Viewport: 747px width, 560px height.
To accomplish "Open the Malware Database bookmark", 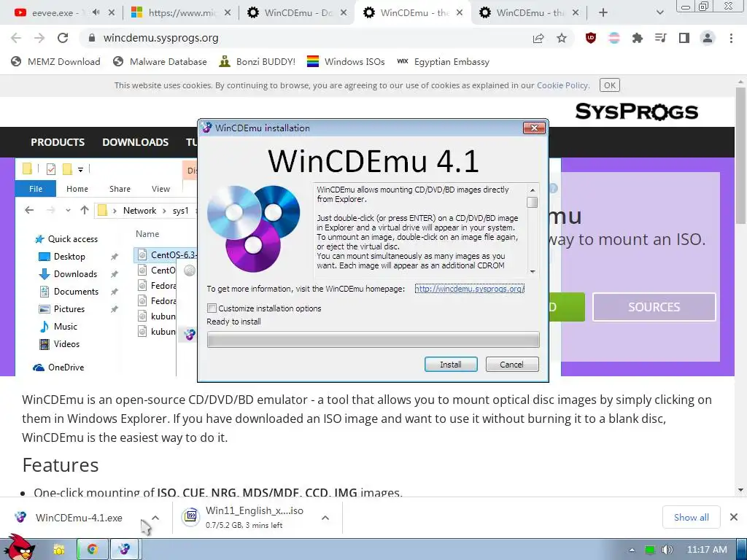I will [x=160, y=61].
